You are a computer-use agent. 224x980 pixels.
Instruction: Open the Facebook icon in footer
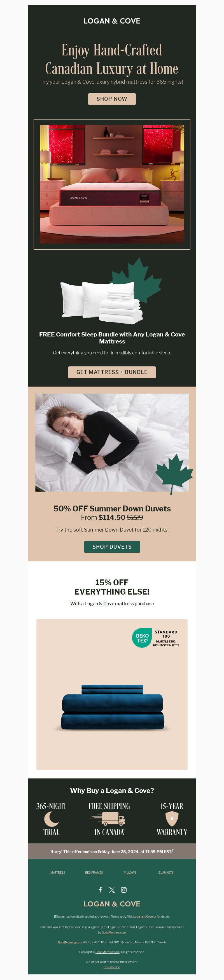(101, 890)
